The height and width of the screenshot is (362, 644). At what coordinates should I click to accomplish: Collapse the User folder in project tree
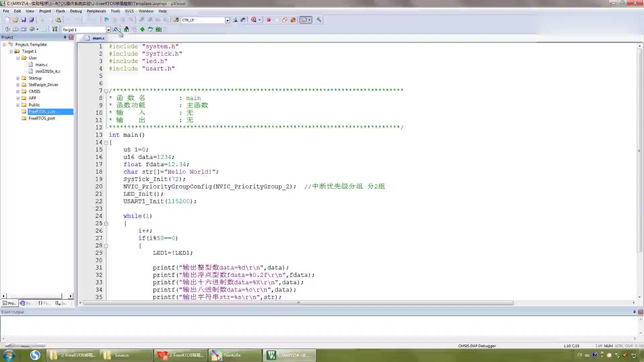pos(18,58)
